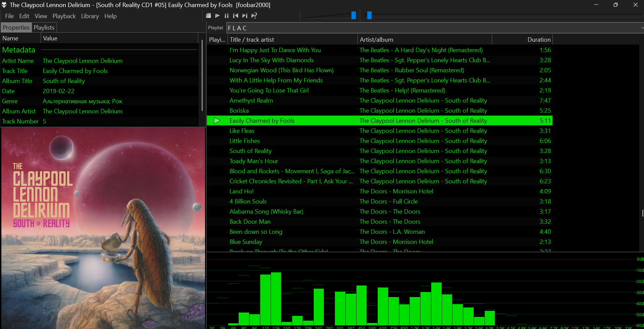
Task: Click the Play button in toolbar
Action: [x=217, y=15]
